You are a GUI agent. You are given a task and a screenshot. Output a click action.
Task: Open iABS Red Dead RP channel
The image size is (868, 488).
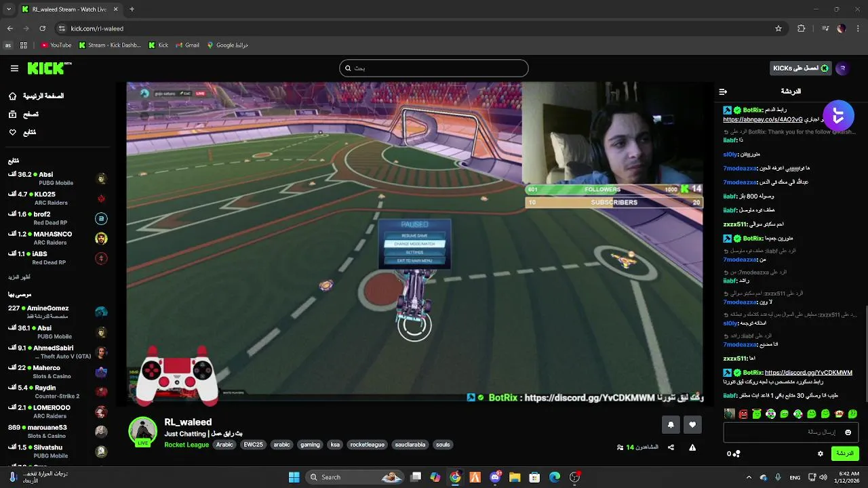coord(57,258)
